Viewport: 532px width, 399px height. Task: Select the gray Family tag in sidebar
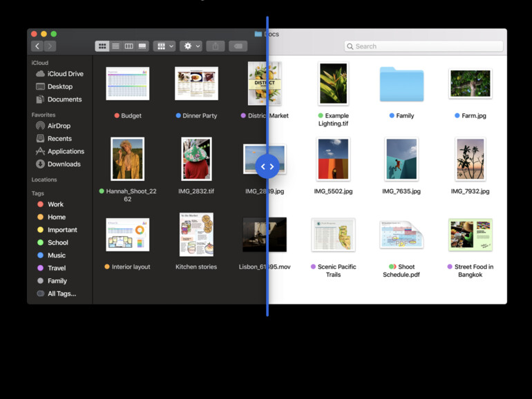pyautogui.click(x=52, y=281)
